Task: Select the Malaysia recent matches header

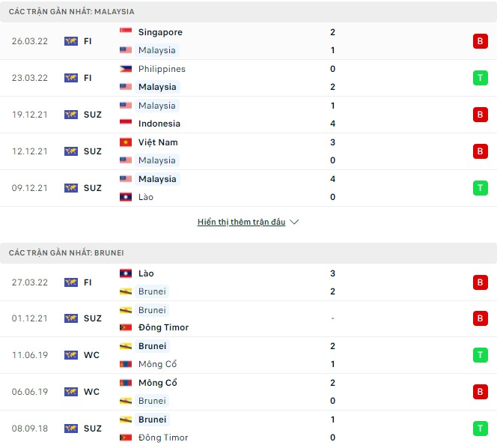Action: point(72,12)
